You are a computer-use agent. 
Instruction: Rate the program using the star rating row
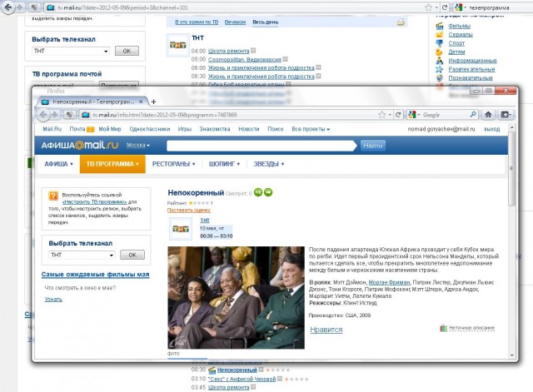coord(199,203)
